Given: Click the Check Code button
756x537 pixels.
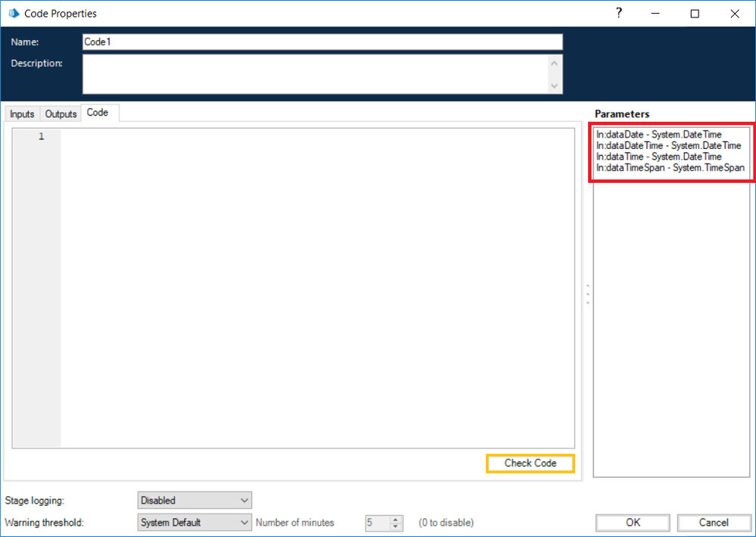Looking at the screenshot, I should click(530, 463).
